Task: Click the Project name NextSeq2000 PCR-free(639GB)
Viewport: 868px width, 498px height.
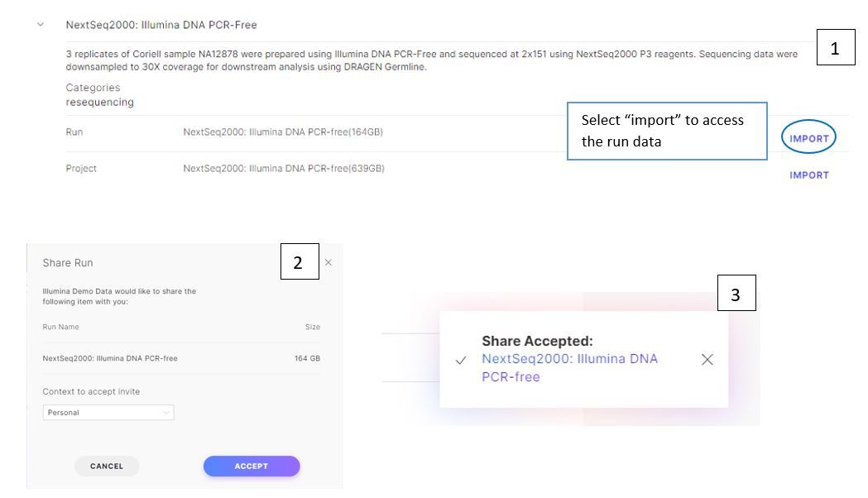Action: pos(284,168)
